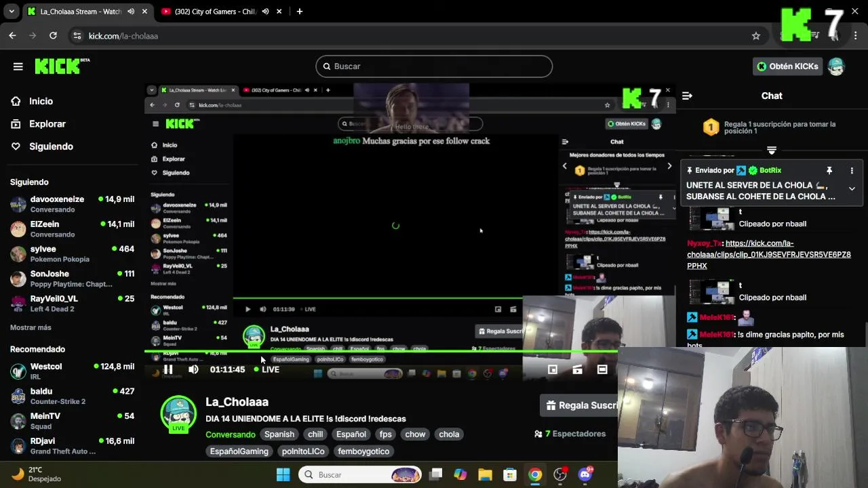
Task: Open ElZeein channel in sidebar
Action: 72,229
